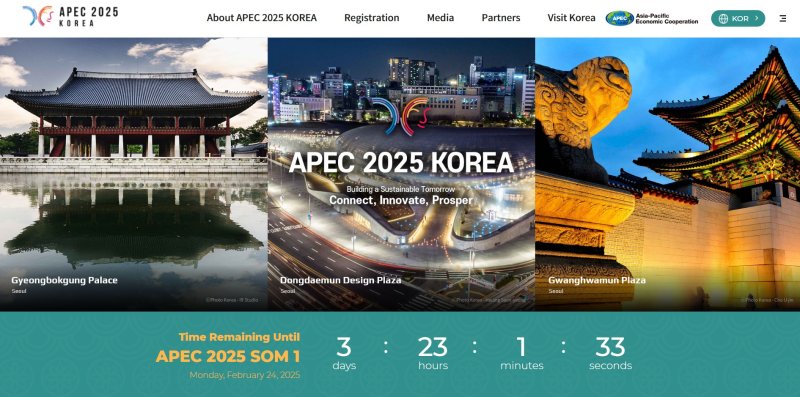
Task: Switch language with the KOR button
Action: pos(738,18)
